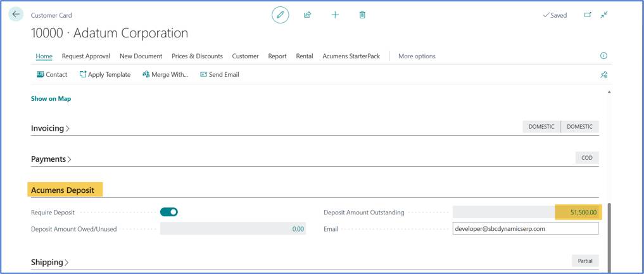The image size is (644, 274).
Task: Click the Saved status indicator
Action: (x=555, y=15)
